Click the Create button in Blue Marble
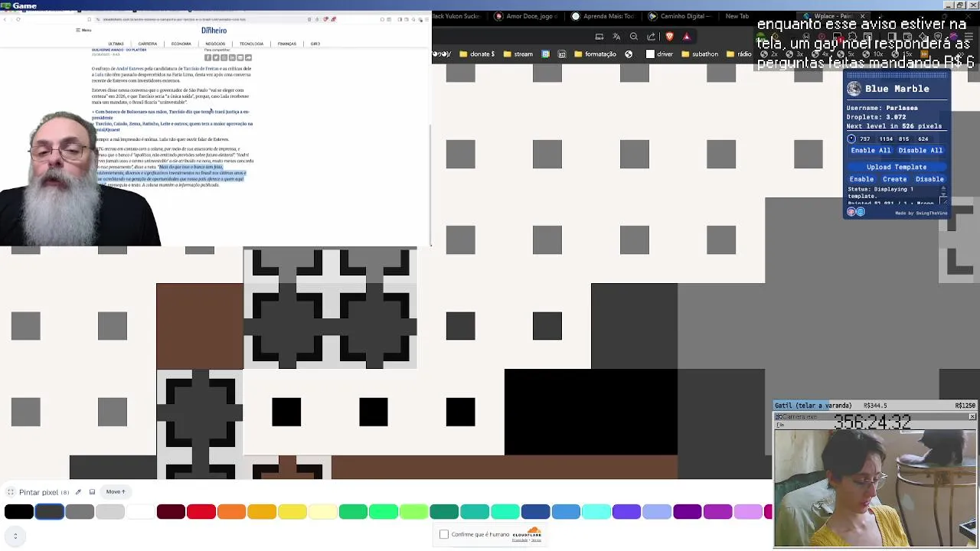Image resolution: width=980 pixels, height=551 pixels. (894, 179)
